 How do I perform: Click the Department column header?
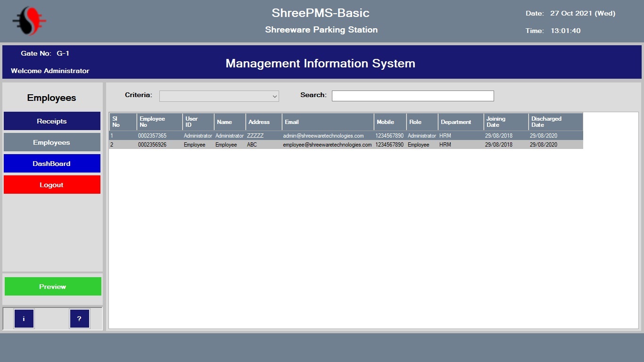pyautogui.click(x=461, y=122)
